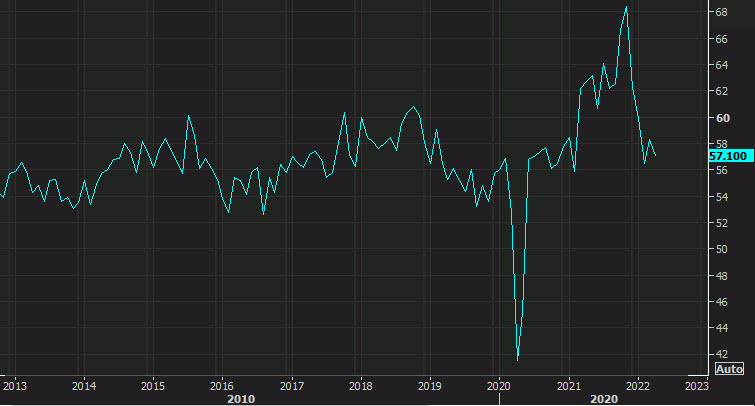The image size is (755, 406).
Task: Click the 2019 year label
Action: [x=429, y=386]
